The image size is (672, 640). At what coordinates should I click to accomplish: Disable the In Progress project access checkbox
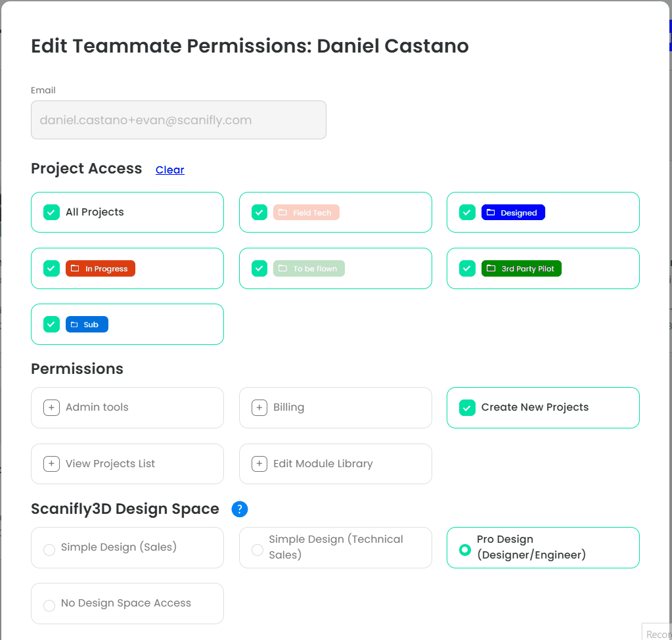51,268
